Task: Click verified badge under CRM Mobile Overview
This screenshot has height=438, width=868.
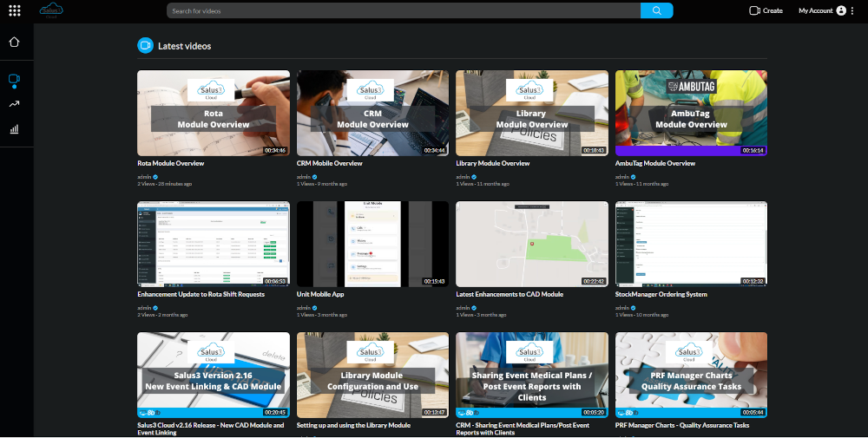Action: click(x=315, y=177)
